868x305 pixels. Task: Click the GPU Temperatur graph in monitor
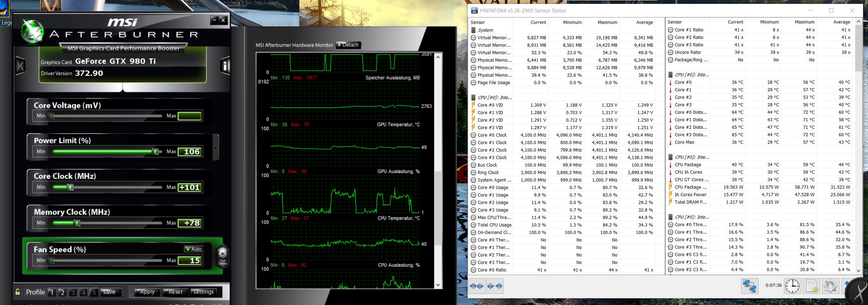point(345,147)
